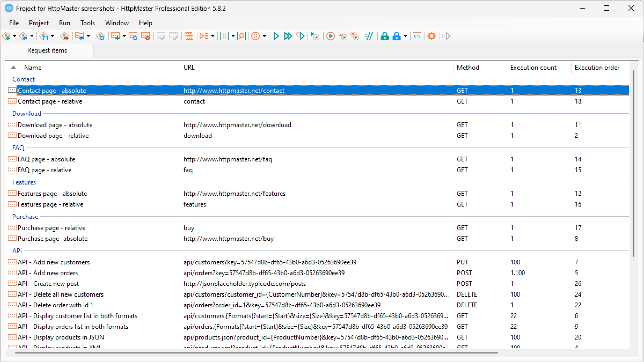Open the new project dropdown arrow
The width and height of the screenshot is (644, 362).
pyautogui.click(x=14, y=36)
